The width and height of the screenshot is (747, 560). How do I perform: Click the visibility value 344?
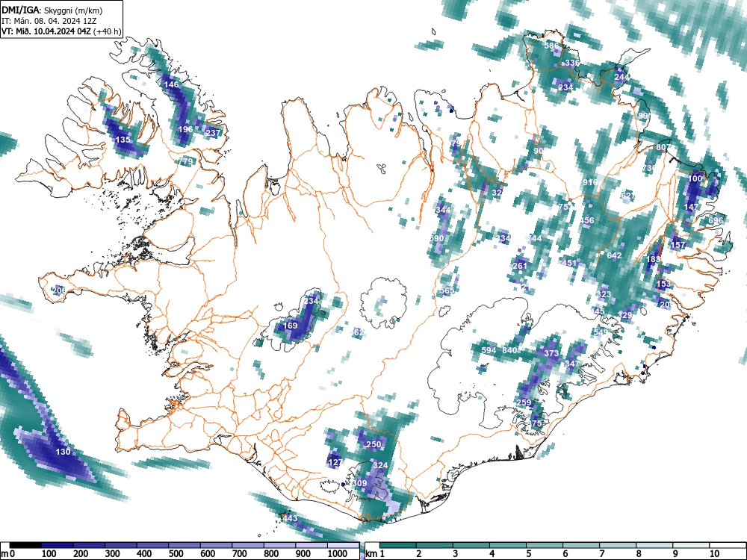[443, 210]
